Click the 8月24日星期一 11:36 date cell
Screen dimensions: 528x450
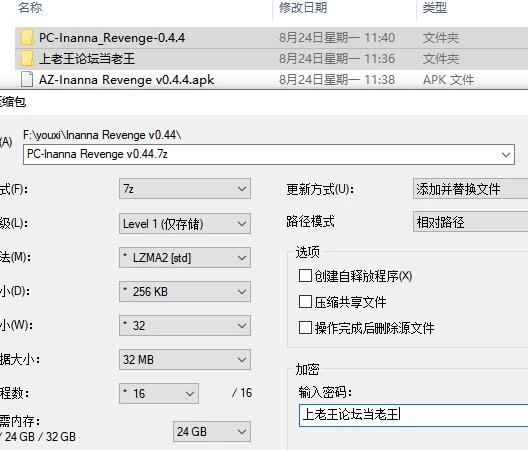[x=337, y=59]
